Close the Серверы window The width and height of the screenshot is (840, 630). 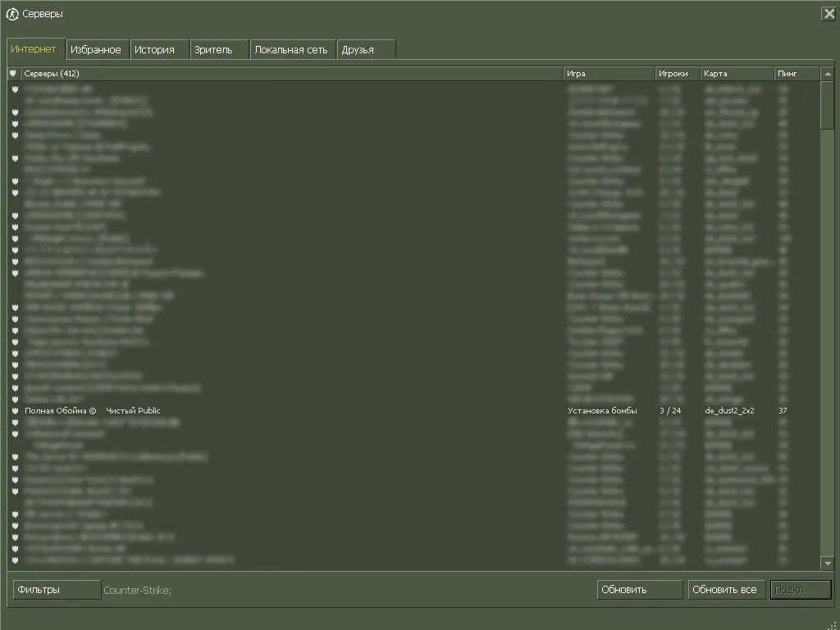[x=829, y=13]
